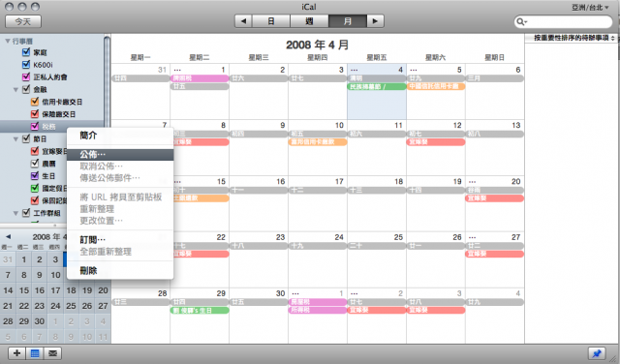Select day 14 in the mini calendar

click(x=8, y=290)
